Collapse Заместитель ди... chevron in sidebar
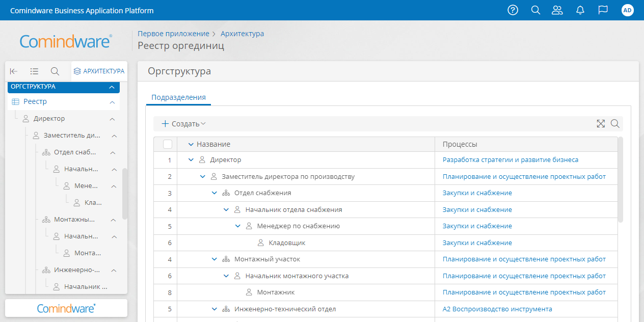This screenshot has height=322, width=644. [115, 136]
